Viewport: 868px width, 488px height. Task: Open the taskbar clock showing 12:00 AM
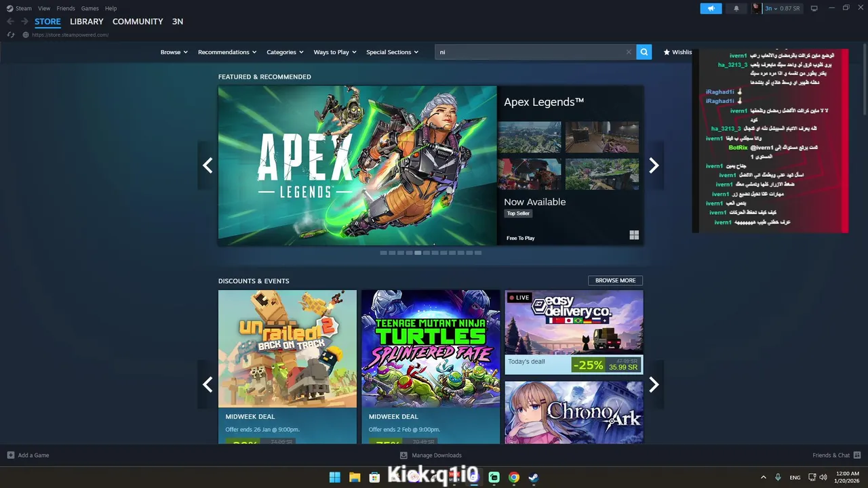(x=846, y=477)
